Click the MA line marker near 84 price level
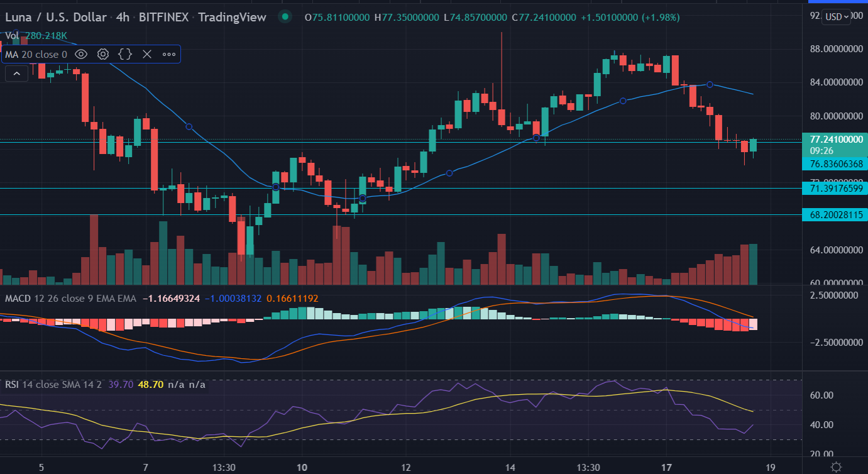This screenshot has height=474, width=868. pyautogui.click(x=710, y=84)
